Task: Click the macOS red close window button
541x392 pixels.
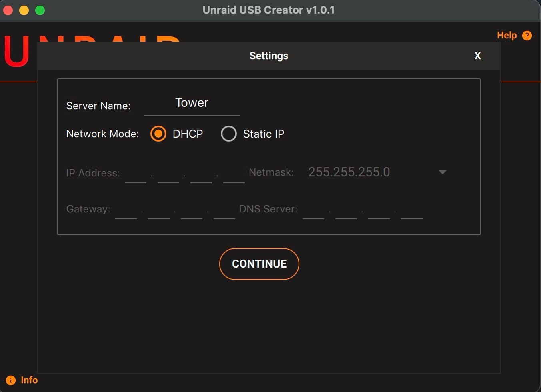Action: 8,10
